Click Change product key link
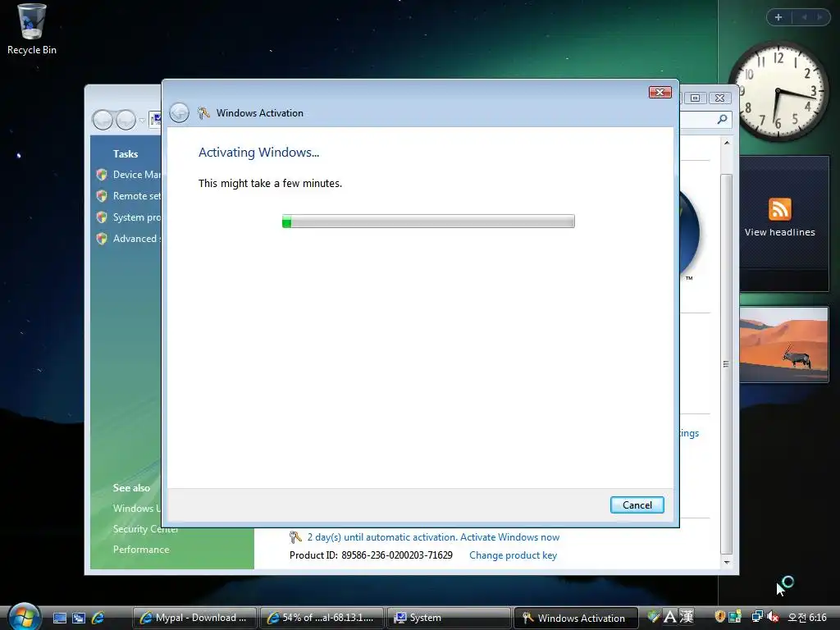This screenshot has height=630, width=840. 514,555
